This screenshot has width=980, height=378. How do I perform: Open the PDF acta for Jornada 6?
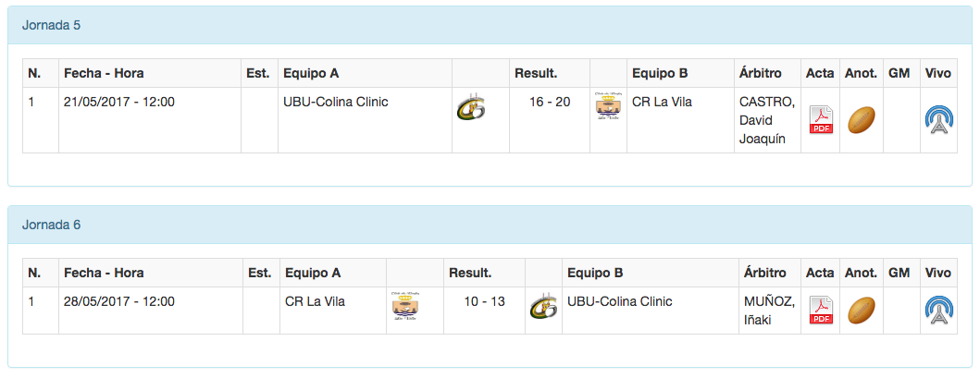pos(821,311)
